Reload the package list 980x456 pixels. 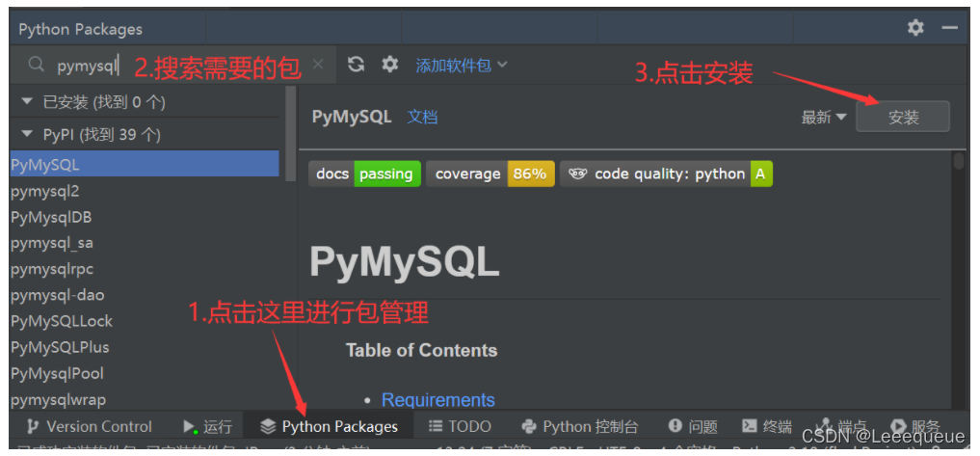[357, 65]
